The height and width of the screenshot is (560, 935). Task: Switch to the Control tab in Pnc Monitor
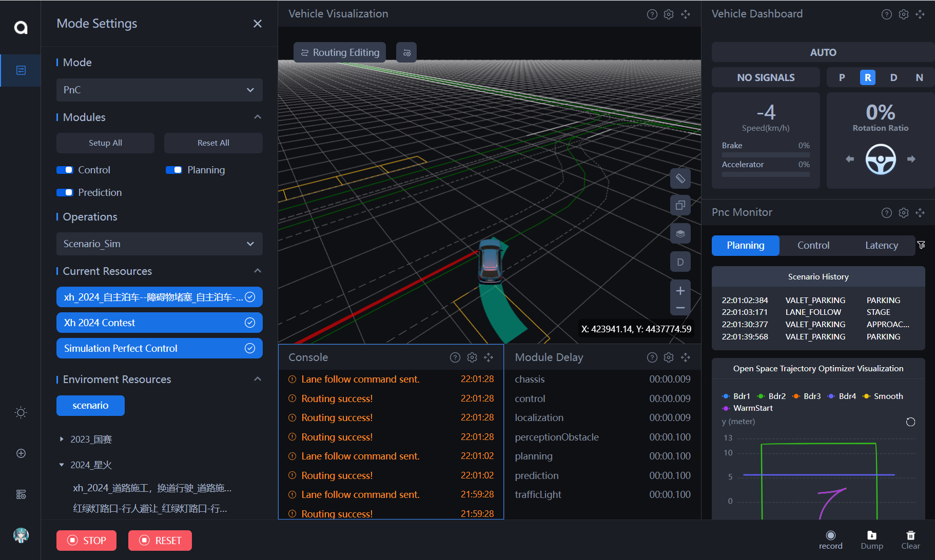coord(813,246)
